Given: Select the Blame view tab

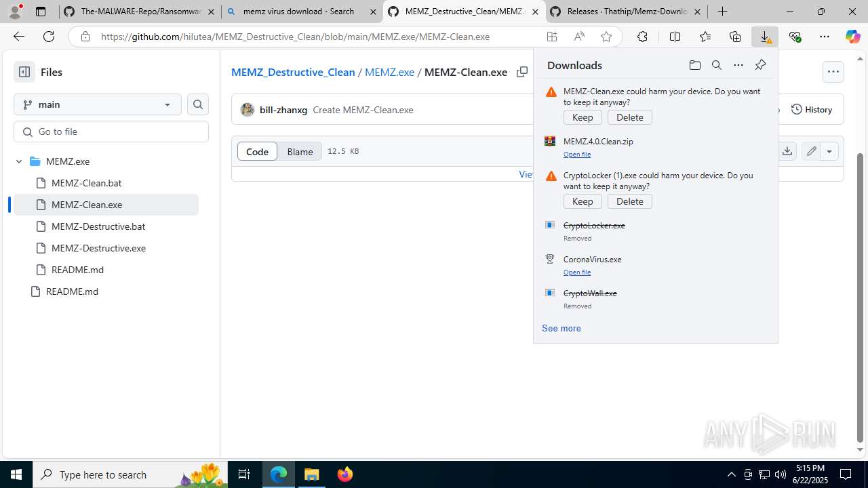Looking at the screenshot, I should pyautogui.click(x=300, y=151).
